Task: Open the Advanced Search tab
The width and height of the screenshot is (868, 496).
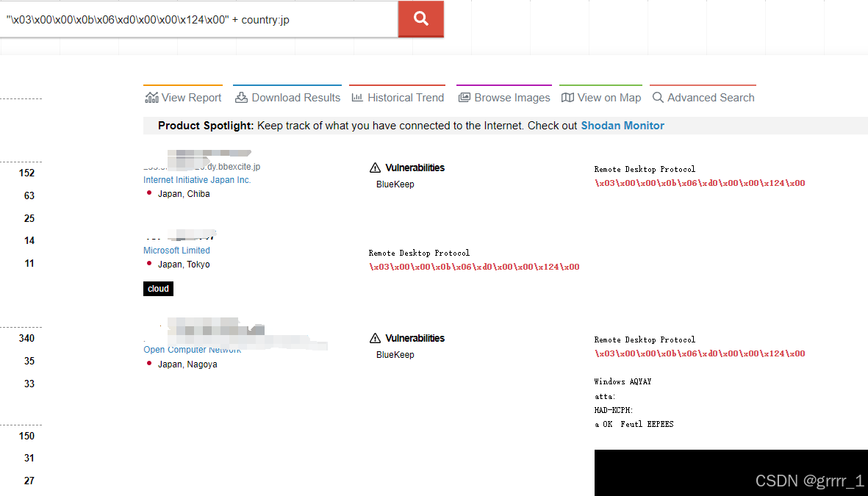Action: click(x=703, y=98)
